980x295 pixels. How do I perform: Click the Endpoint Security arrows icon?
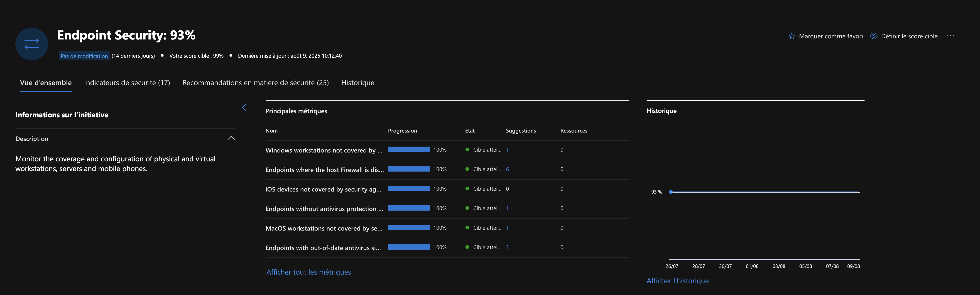(32, 44)
